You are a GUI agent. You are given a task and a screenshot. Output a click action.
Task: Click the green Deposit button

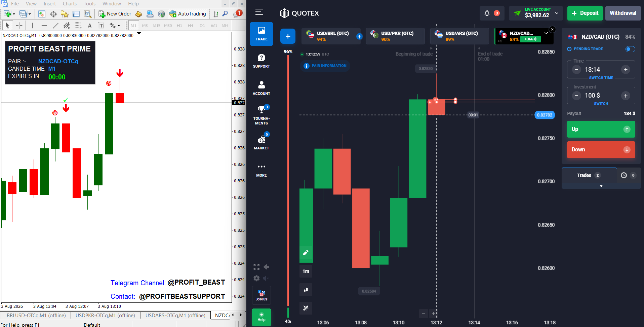pyautogui.click(x=585, y=13)
